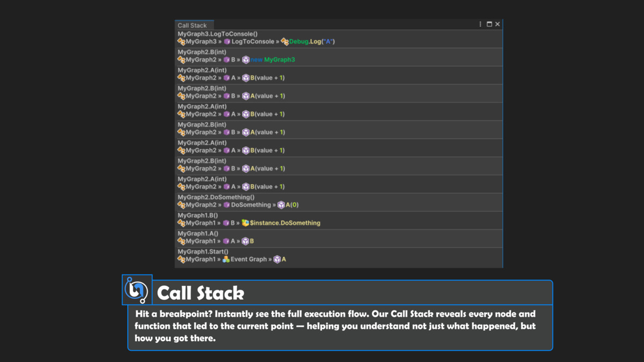Open the $instance.DoSomething node
Viewport: 644px width, 362px height.
285,223
